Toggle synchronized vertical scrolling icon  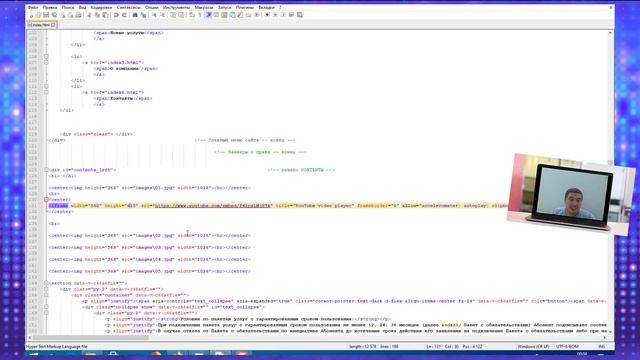[x=173, y=15]
